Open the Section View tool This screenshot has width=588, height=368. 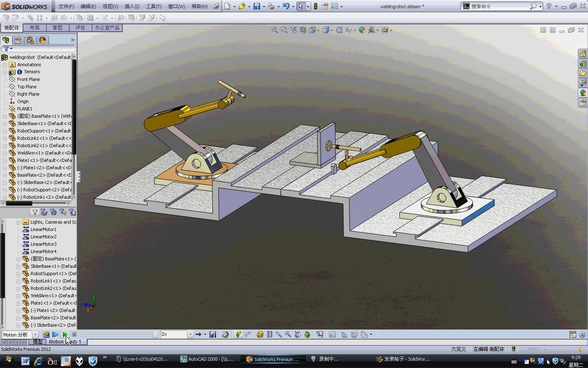[303, 30]
